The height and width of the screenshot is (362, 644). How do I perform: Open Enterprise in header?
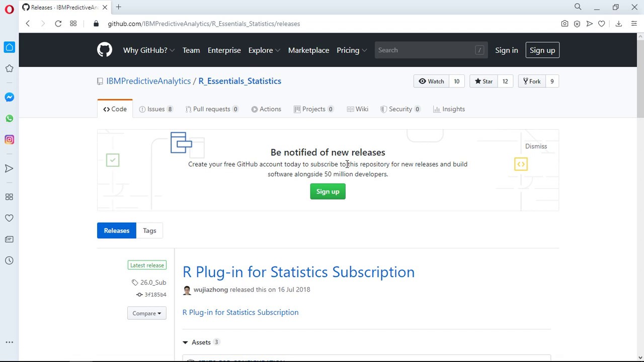[x=224, y=50]
